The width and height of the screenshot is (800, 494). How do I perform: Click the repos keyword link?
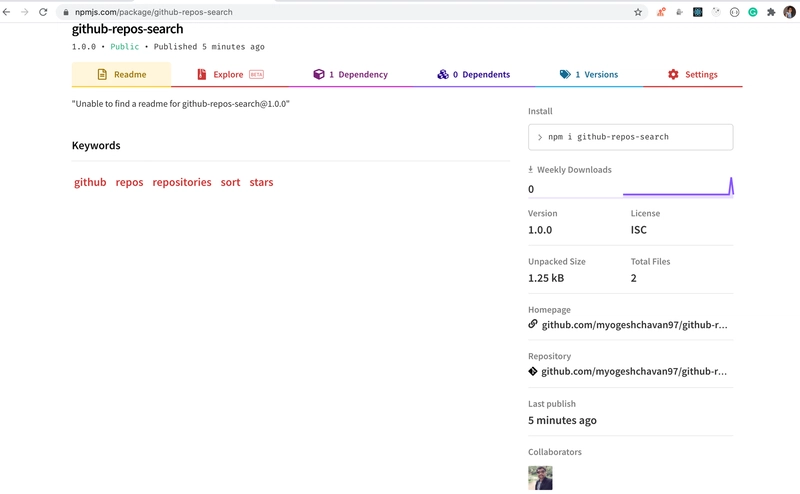pyautogui.click(x=129, y=182)
